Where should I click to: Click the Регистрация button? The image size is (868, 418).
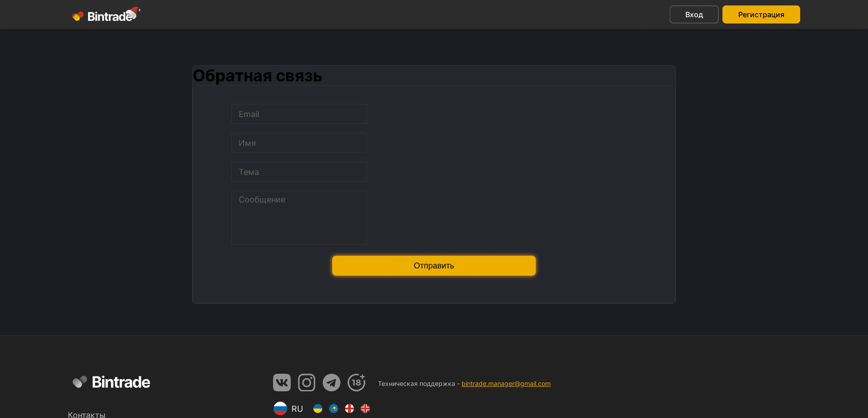point(761,14)
